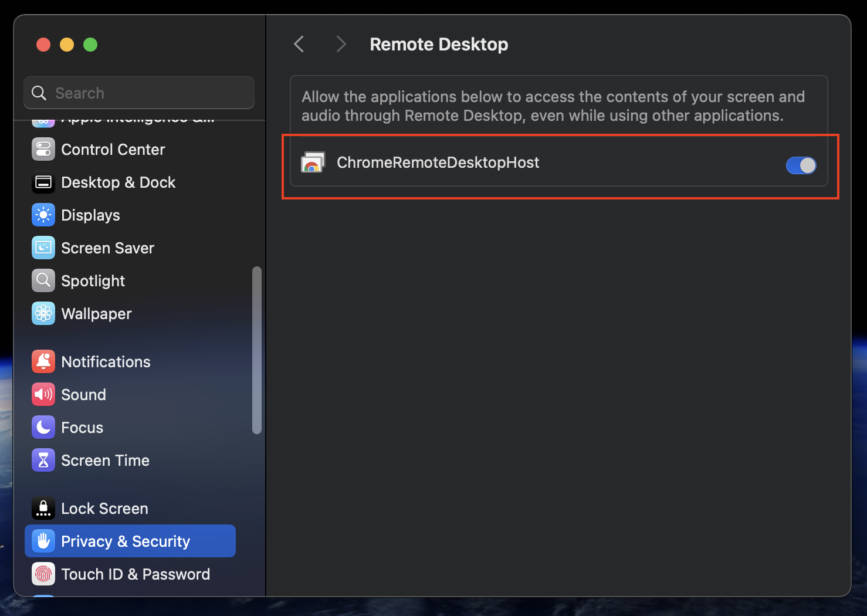Viewport: 867px width, 616px height.
Task: Open Touch ID & Password settings
Action: [x=135, y=574]
